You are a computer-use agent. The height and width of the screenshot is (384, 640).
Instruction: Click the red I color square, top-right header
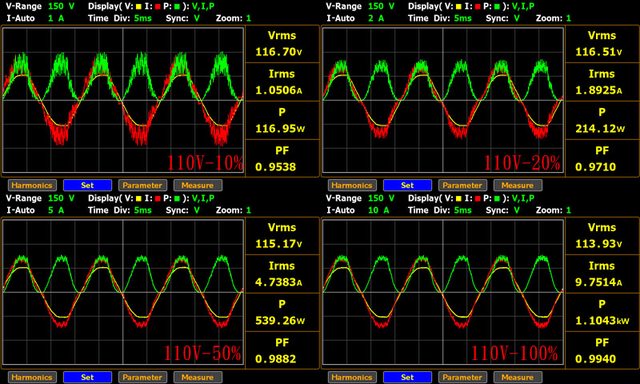click(478, 7)
